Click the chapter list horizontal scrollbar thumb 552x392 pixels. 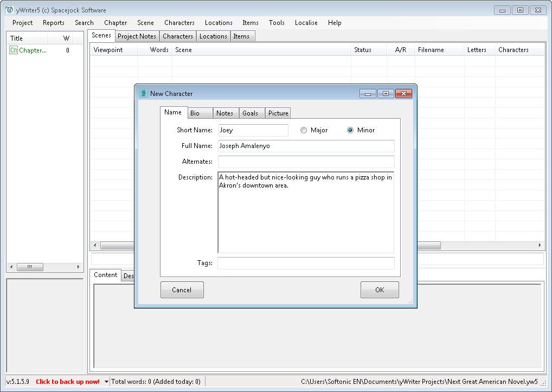point(30,267)
